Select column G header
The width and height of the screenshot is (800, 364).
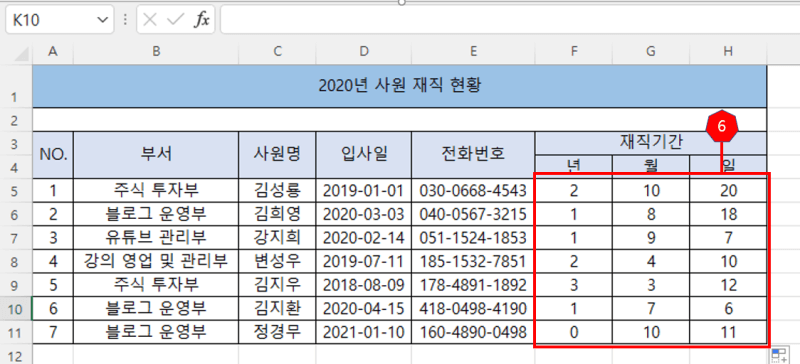[x=651, y=51]
